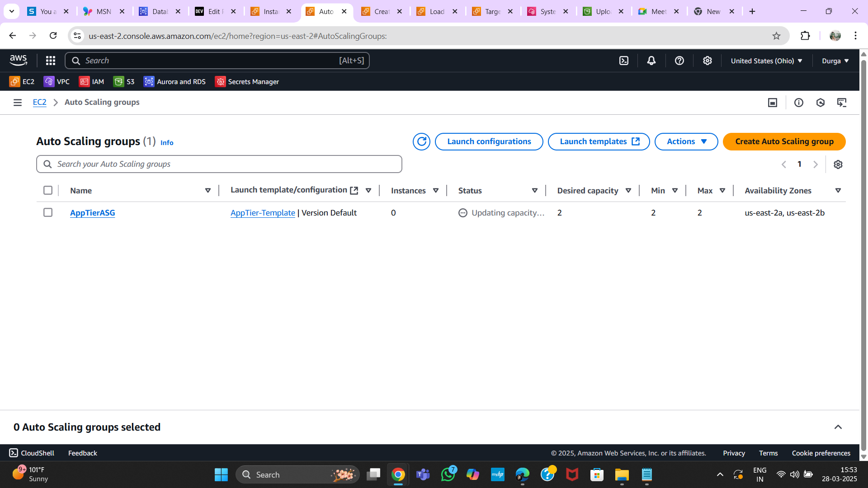The height and width of the screenshot is (488, 868).
Task: Refresh the Auto Scaling groups list
Action: 421,141
